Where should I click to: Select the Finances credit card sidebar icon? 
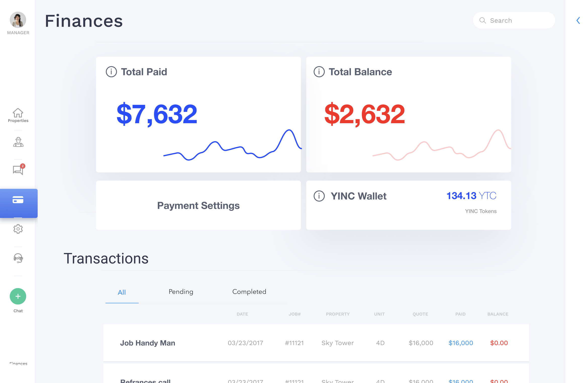click(x=18, y=200)
